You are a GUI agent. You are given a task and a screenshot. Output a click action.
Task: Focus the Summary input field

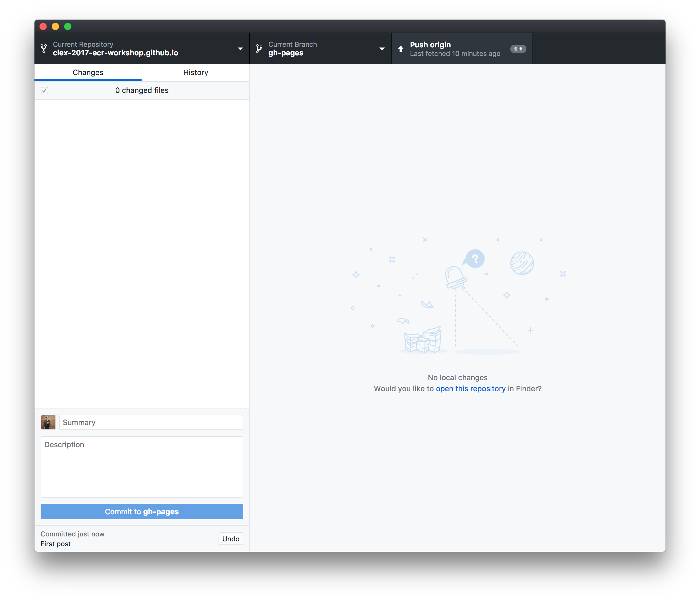pos(151,422)
